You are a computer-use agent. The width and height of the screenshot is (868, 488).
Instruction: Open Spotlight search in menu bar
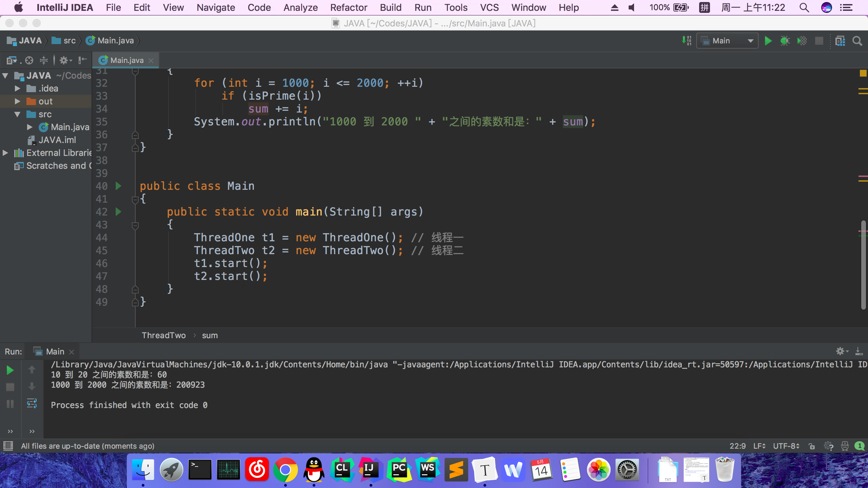[x=804, y=7]
